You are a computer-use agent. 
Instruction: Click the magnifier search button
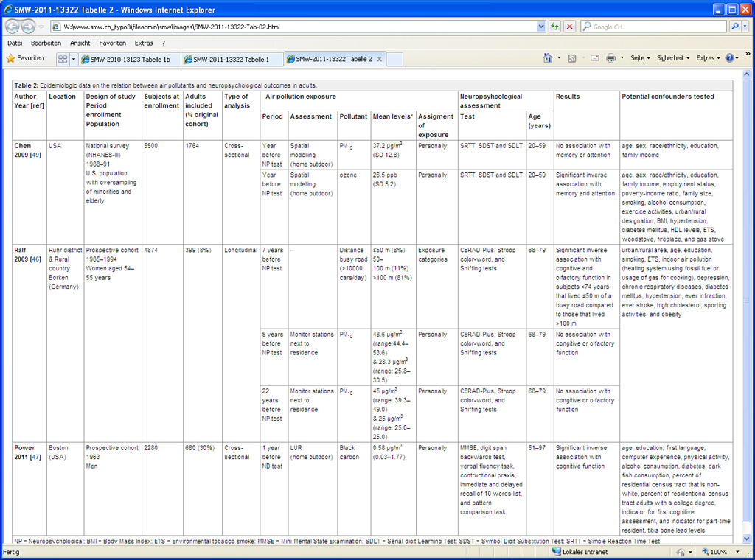[735, 27]
